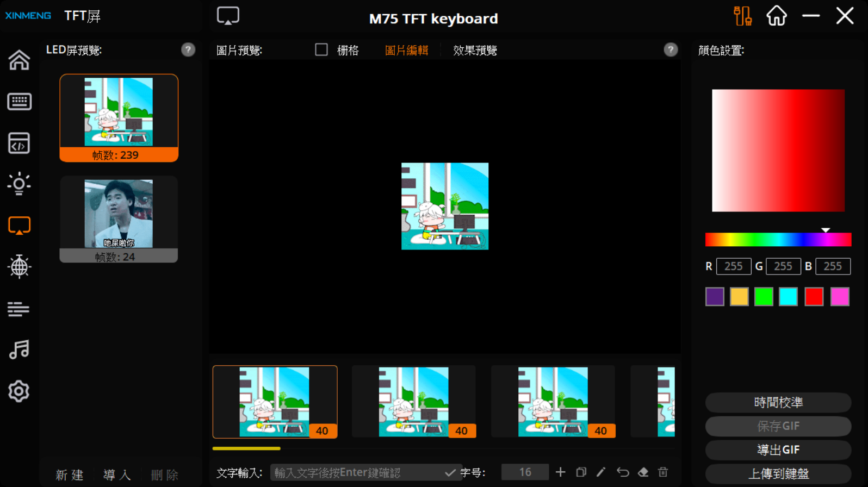Click the yellow filmstrip scrollbar
The image size is (868, 487).
coord(246,448)
